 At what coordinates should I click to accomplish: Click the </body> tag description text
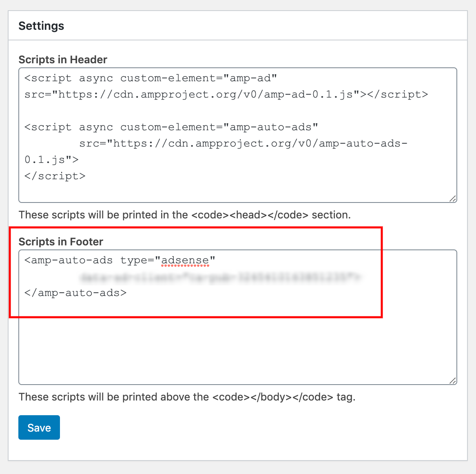(187, 397)
